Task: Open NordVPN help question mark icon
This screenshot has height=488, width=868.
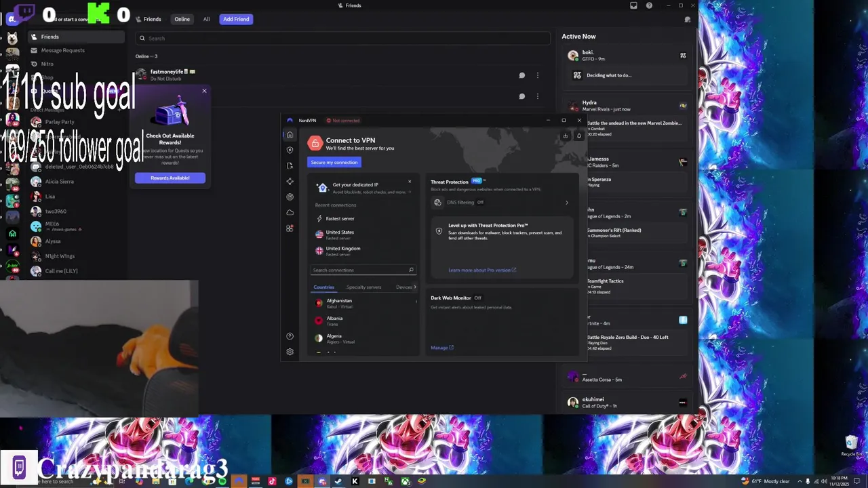Action: coord(290,336)
